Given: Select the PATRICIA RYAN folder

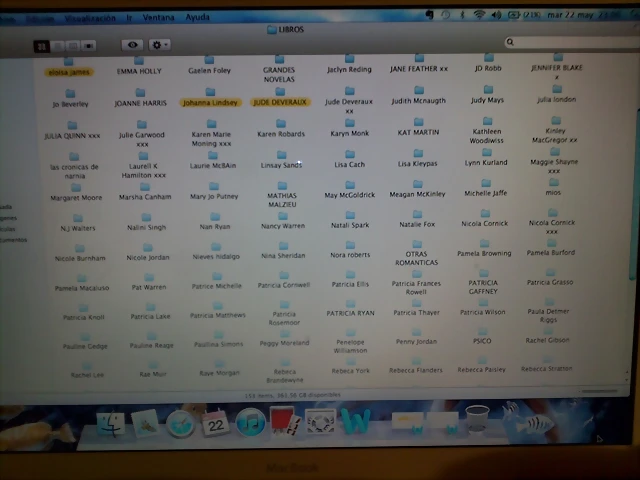Looking at the screenshot, I should pos(351,309).
